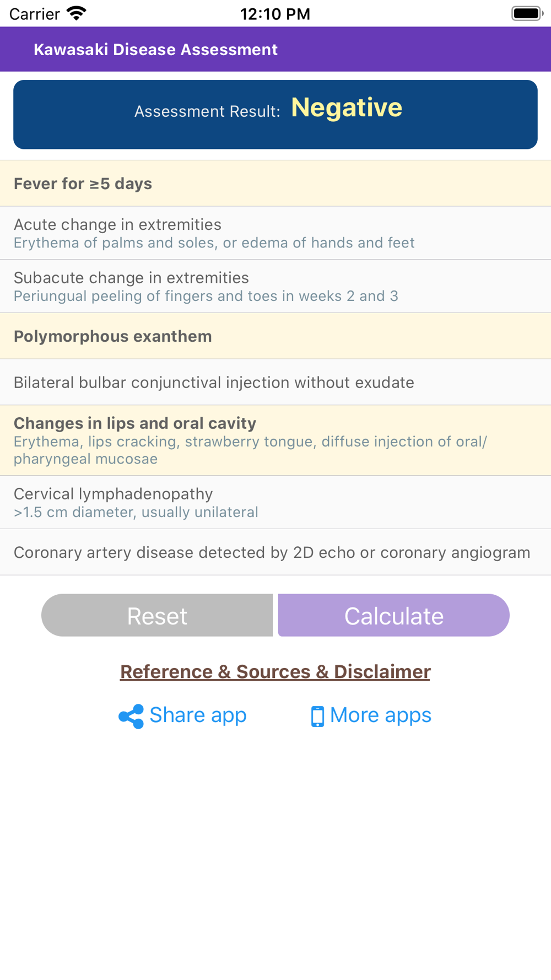Tap the More apps phone icon
This screenshot has width=551, height=980.
pos(317,717)
